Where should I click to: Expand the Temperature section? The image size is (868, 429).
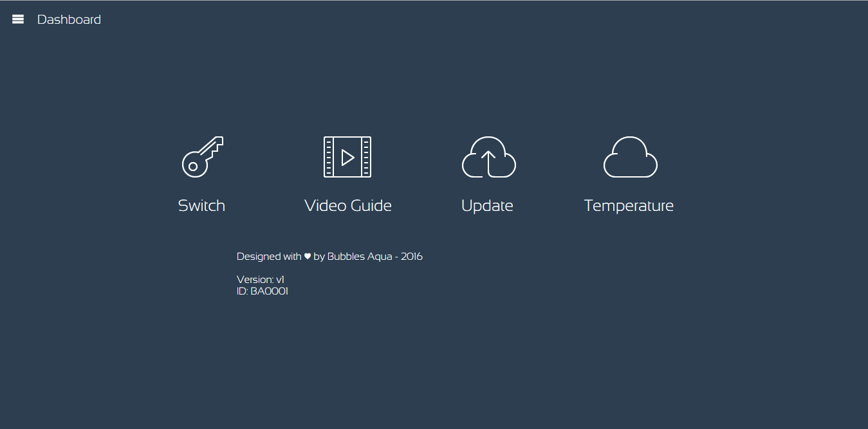(629, 205)
